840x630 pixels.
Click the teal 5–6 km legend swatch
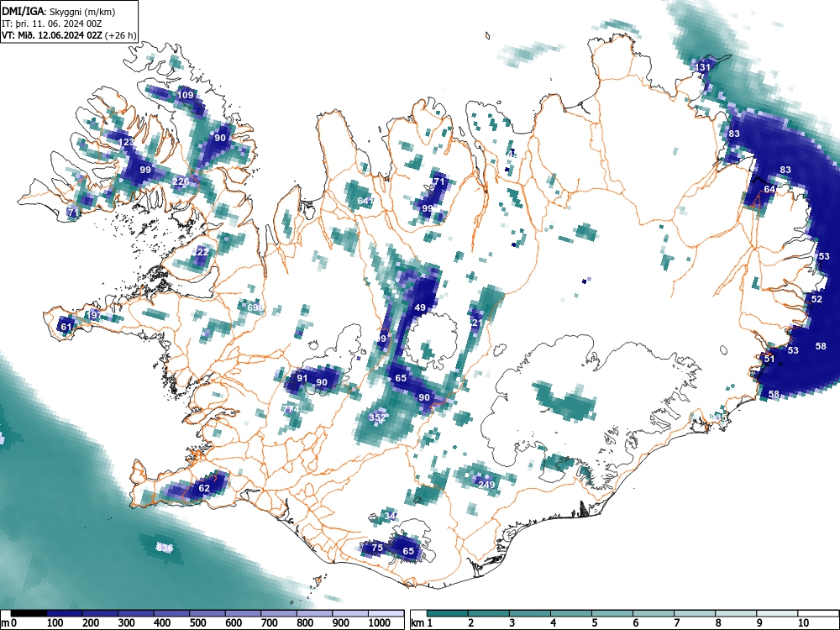(x=612, y=613)
